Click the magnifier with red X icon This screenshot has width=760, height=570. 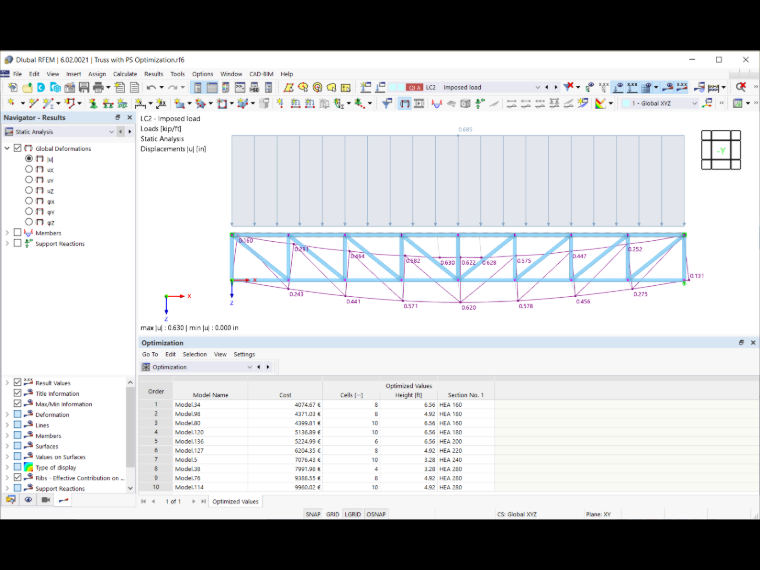click(x=741, y=87)
